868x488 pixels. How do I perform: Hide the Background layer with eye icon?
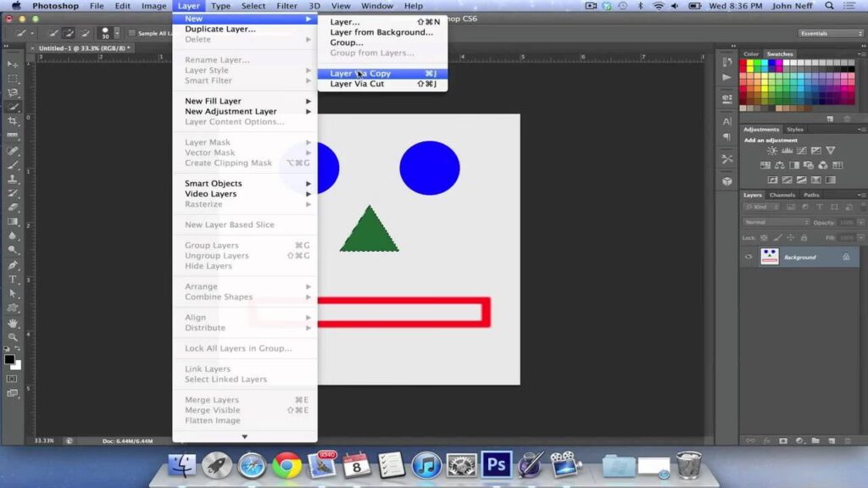(x=748, y=257)
